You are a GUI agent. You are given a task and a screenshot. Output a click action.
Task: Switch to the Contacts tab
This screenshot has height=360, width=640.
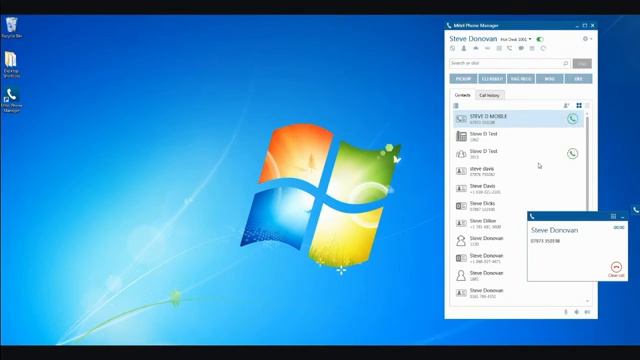point(462,95)
